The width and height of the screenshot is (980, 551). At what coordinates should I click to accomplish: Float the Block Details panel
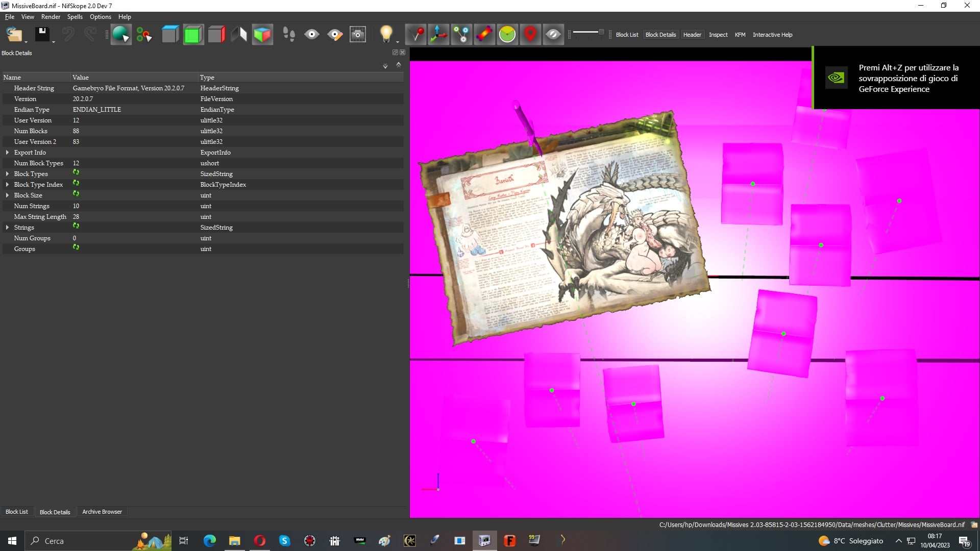(395, 53)
